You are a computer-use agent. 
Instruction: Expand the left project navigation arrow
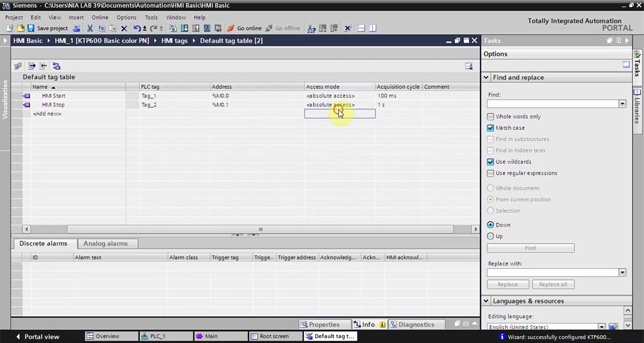tap(5, 40)
